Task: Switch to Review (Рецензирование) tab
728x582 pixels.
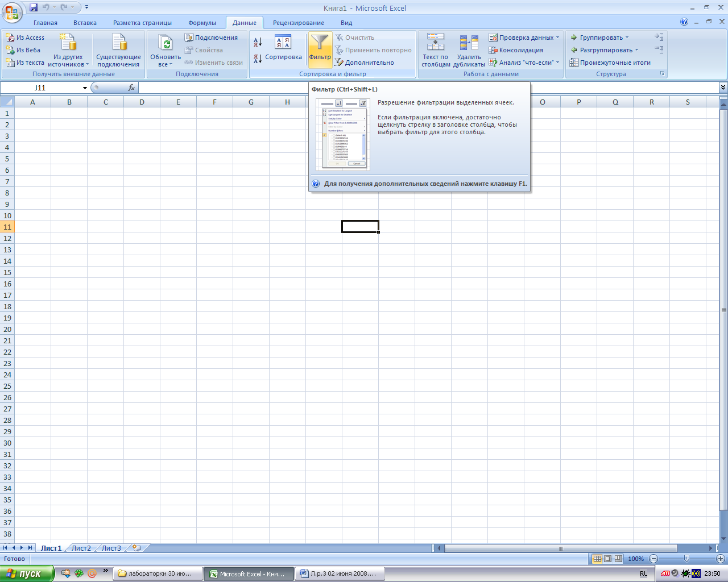Action: click(x=299, y=23)
